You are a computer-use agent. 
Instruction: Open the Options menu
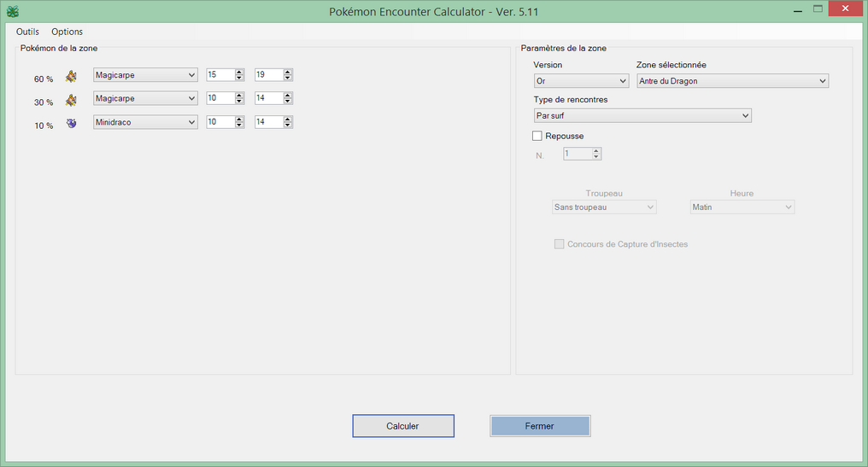point(67,32)
